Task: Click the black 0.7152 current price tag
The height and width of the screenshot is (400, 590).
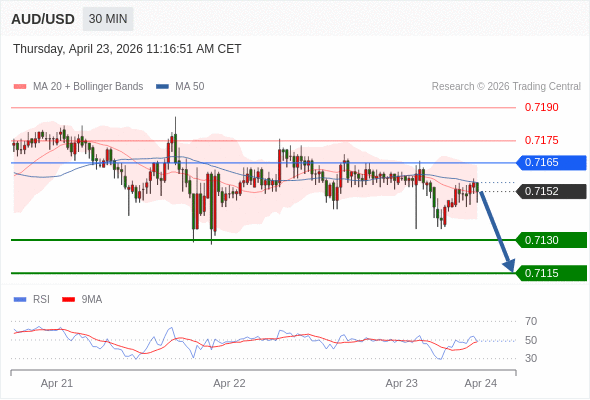Action: point(551,192)
